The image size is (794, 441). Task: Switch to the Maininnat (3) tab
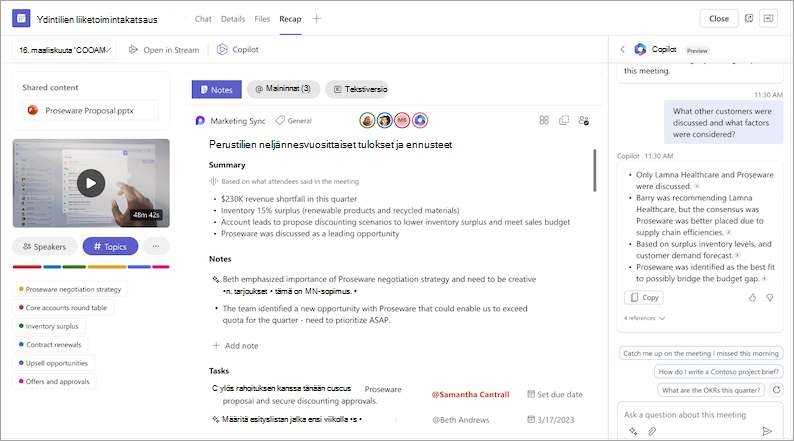point(283,89)
